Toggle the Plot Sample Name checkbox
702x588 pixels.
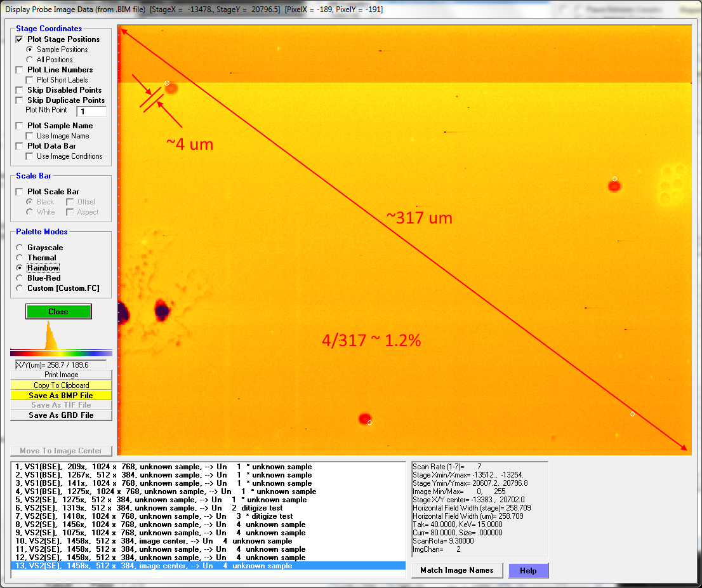pos(20,126)
